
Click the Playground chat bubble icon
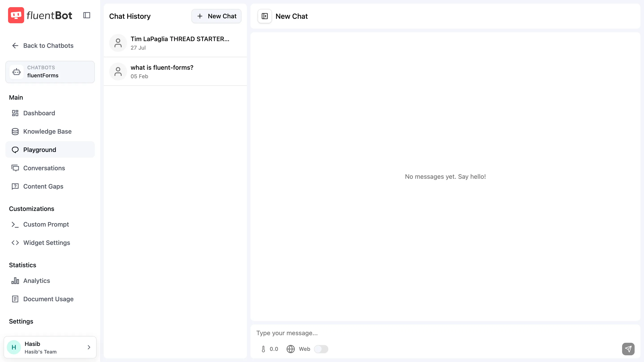click(15, 150)
